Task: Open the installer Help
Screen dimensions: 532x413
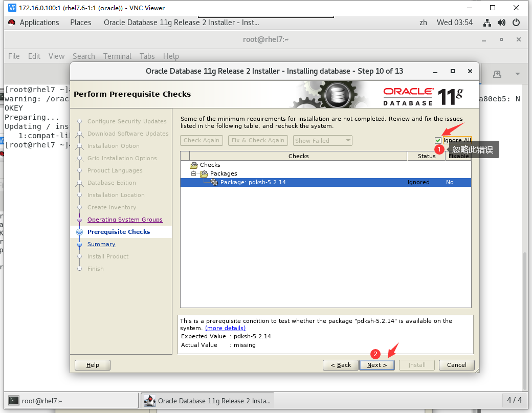Action: click(92, 365)
